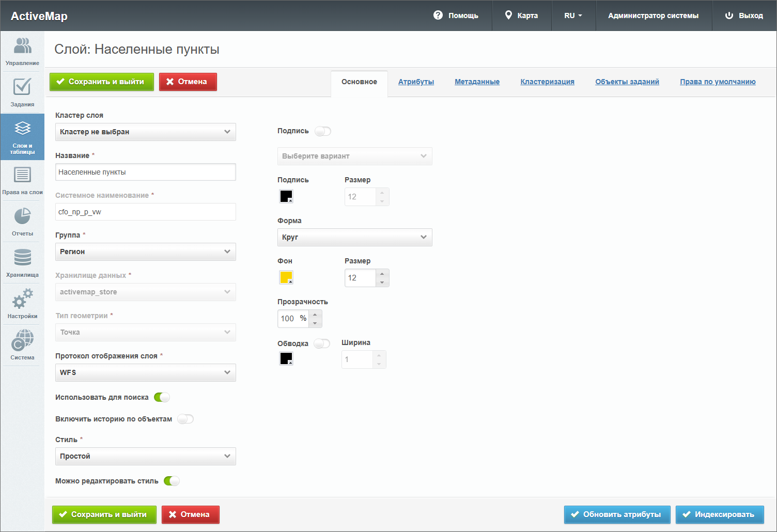The width and height of the screenshot is (777, 532).
Task: Expand the Кластер слоя dropdown
Action: pos(145,132)
